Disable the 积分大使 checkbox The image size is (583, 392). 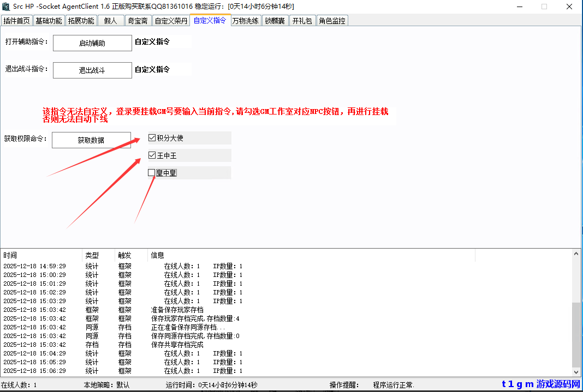pyautogui.click(x=152, y=137)
